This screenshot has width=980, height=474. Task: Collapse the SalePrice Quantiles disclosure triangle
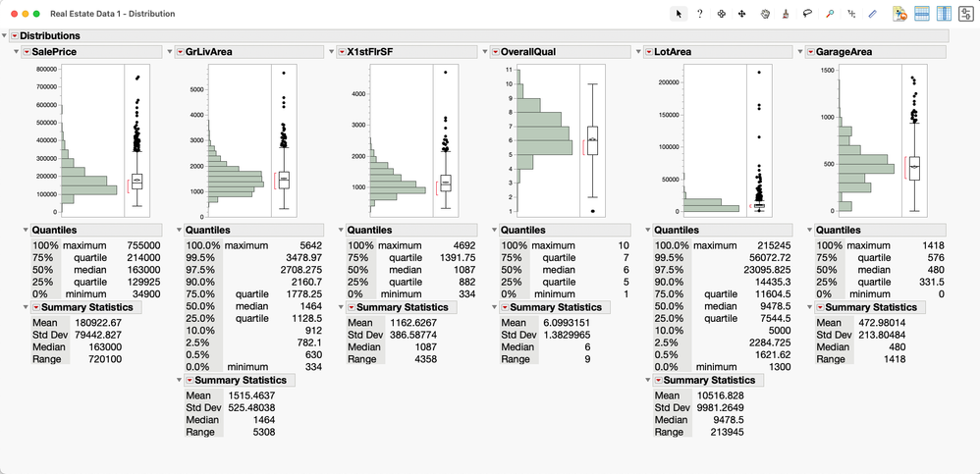click(26, 230)
